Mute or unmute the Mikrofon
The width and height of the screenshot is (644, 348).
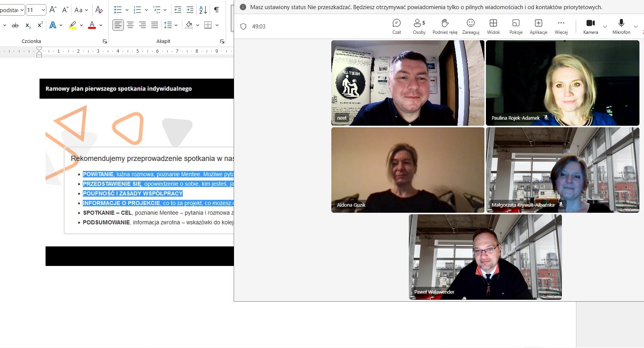[x=621, y=27]
